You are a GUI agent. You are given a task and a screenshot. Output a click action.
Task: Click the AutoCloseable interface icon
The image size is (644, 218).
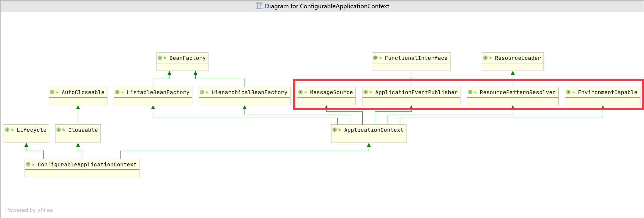tap(52, 92)
